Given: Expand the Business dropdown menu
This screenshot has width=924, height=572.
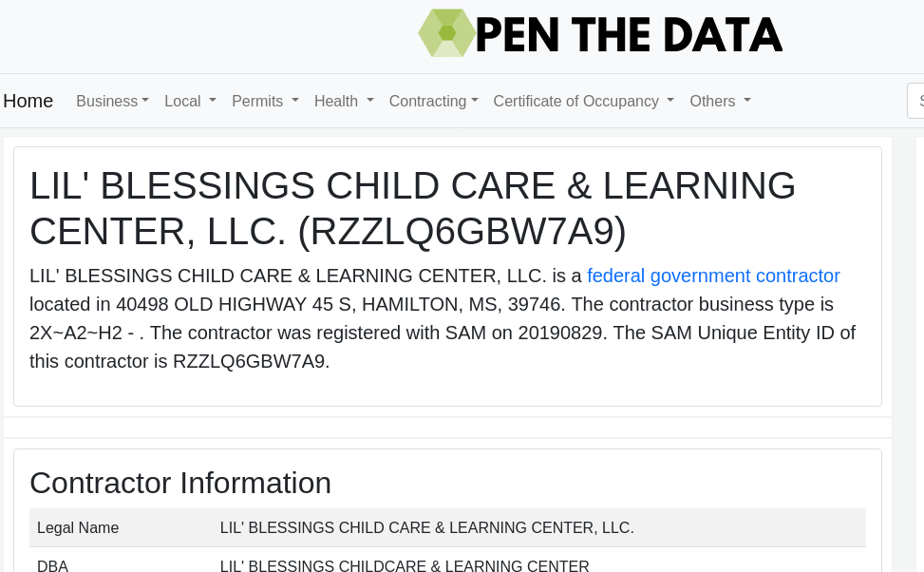Looking at the screenshot, I should (x=112, y=101).
